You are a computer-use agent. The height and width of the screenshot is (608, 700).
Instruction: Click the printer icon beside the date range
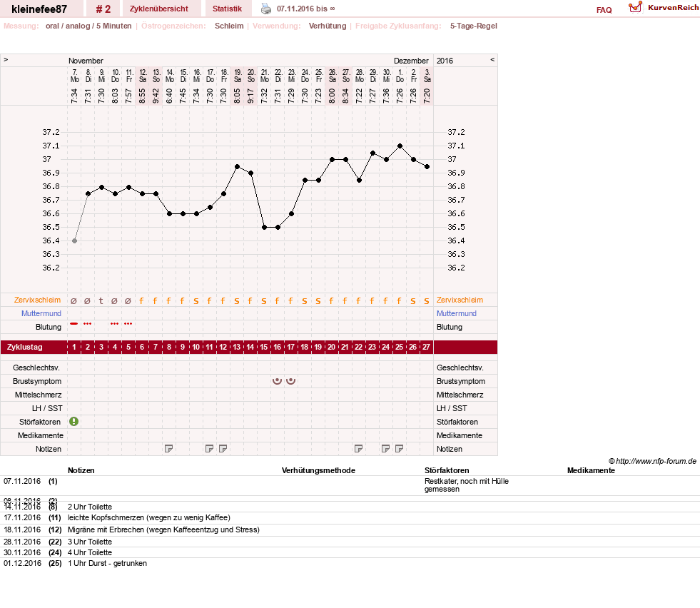tap(265, 9)
